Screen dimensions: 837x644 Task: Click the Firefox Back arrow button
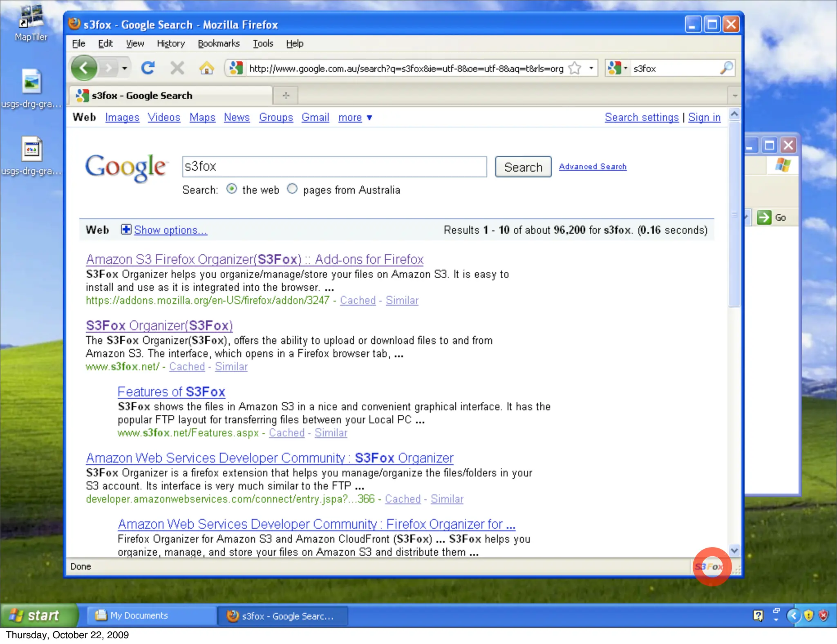84,68
